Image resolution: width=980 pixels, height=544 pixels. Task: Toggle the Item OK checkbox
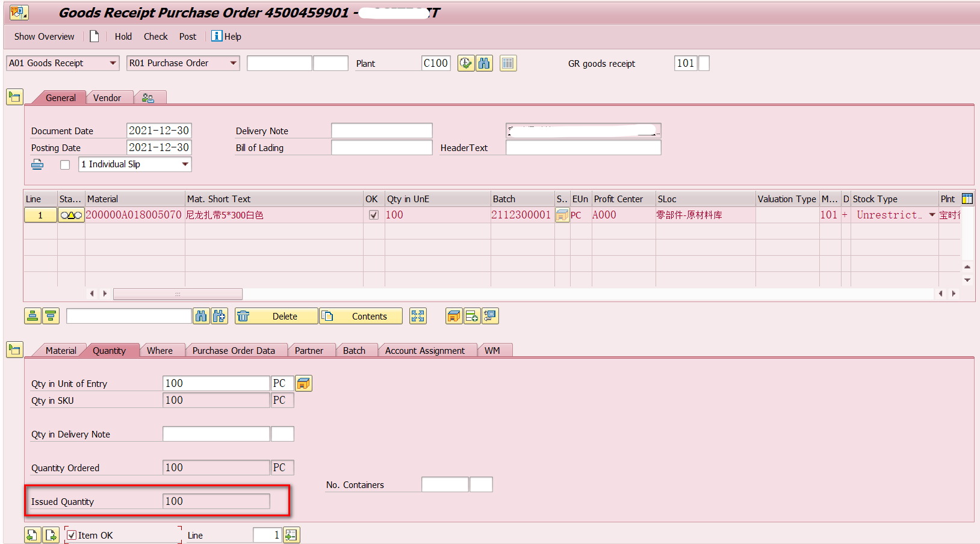[72, 534]
